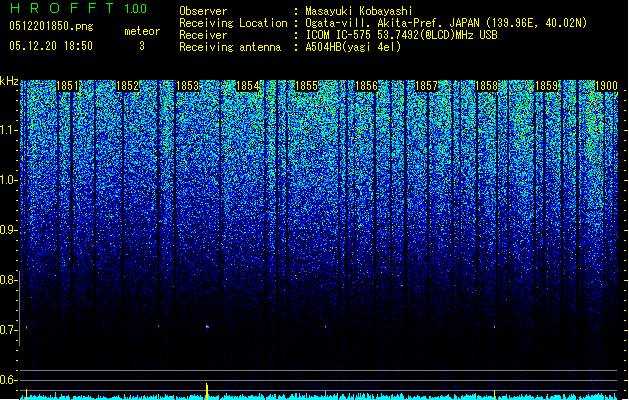Image resolution: width=629 pixels, height=400 pixels.
Task: Click the ICOM IC-575 receiver text
Action: click(401, 35)
